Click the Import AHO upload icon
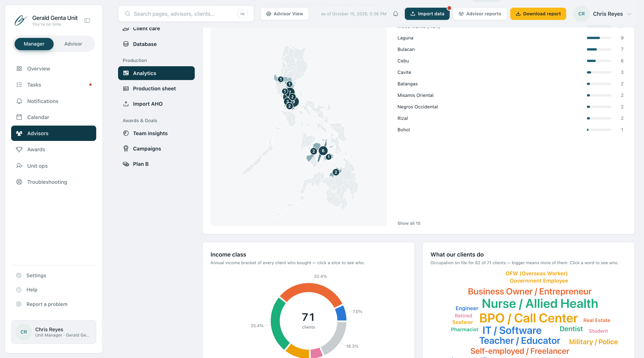Screen dimensions: 644x358 point(126,104)
